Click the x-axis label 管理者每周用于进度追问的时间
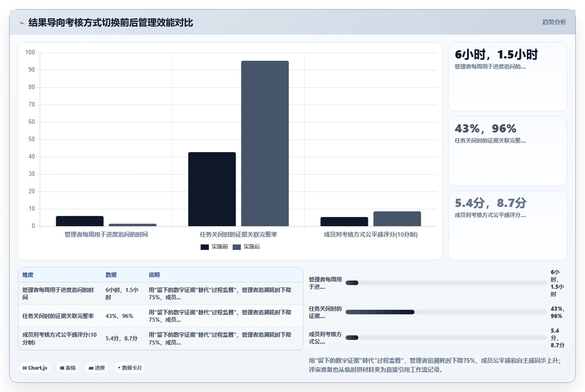585x392 pixels. [106, 234]
